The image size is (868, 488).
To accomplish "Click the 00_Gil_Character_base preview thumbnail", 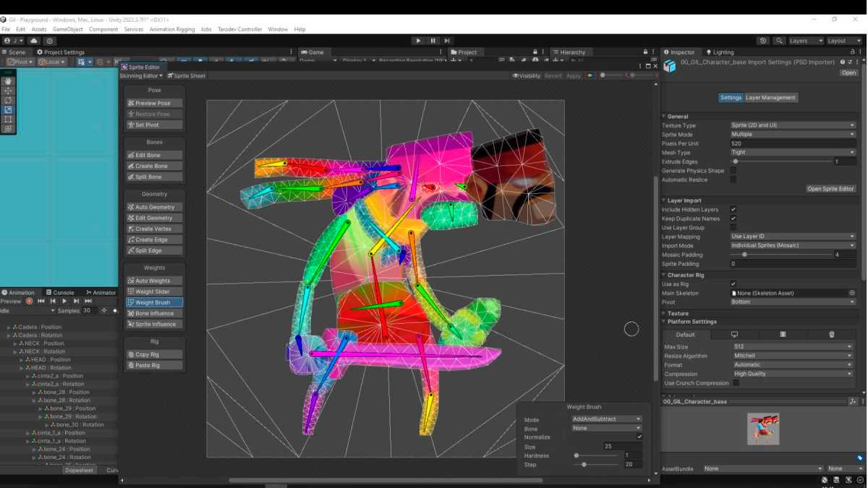I will tap(762, 429).
